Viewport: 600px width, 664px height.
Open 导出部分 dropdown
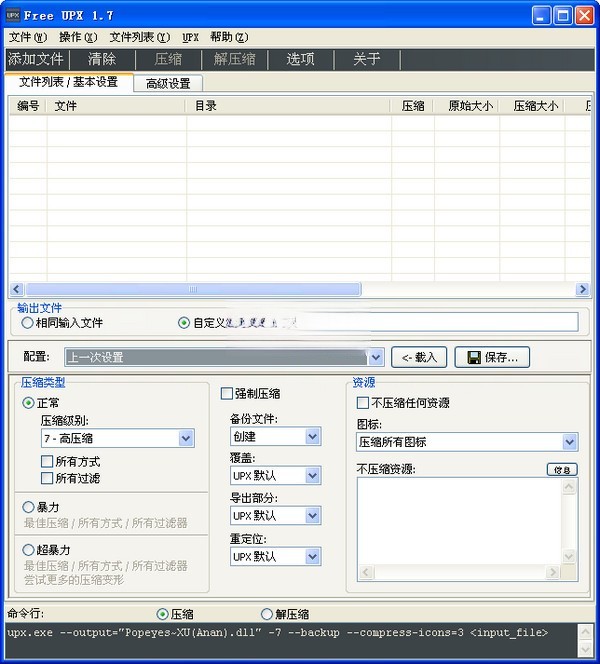276,516
